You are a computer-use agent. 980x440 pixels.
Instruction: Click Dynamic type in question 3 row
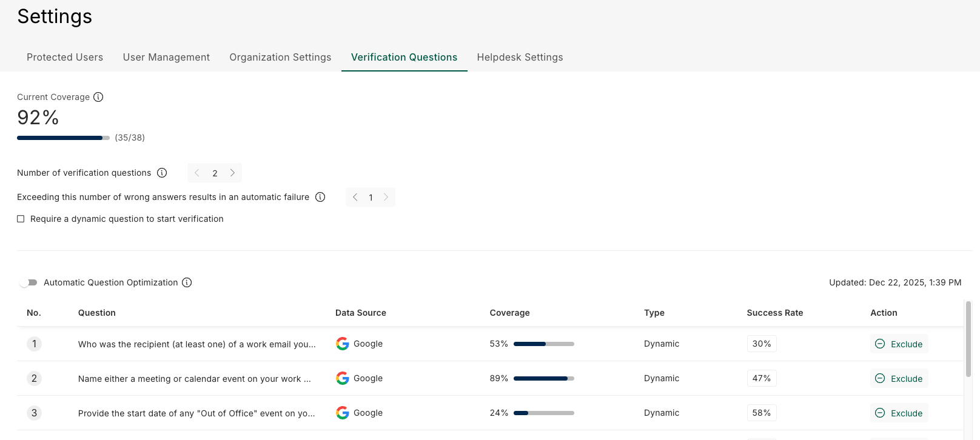(662, 413)
